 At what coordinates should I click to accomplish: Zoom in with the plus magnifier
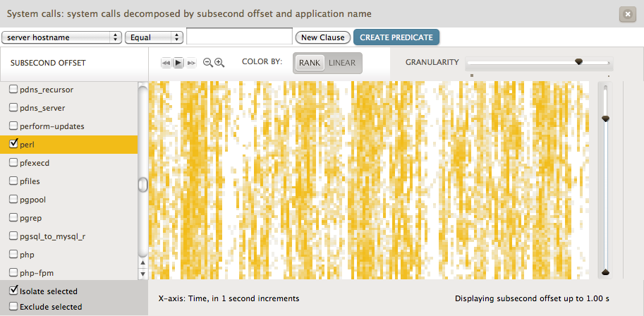coord(219,63)
